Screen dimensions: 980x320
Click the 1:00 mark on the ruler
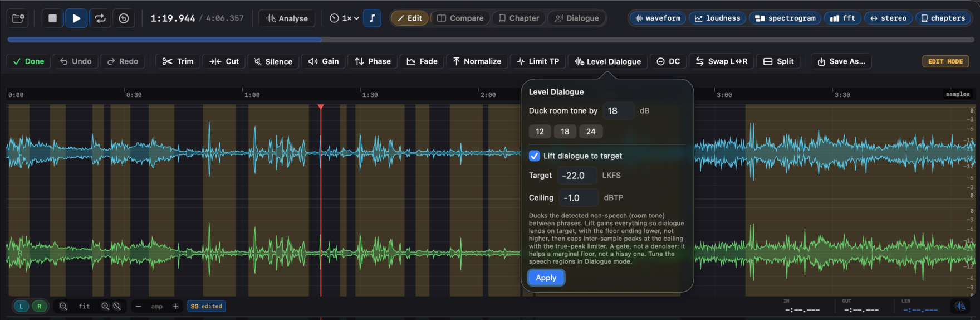click(252, 95)
